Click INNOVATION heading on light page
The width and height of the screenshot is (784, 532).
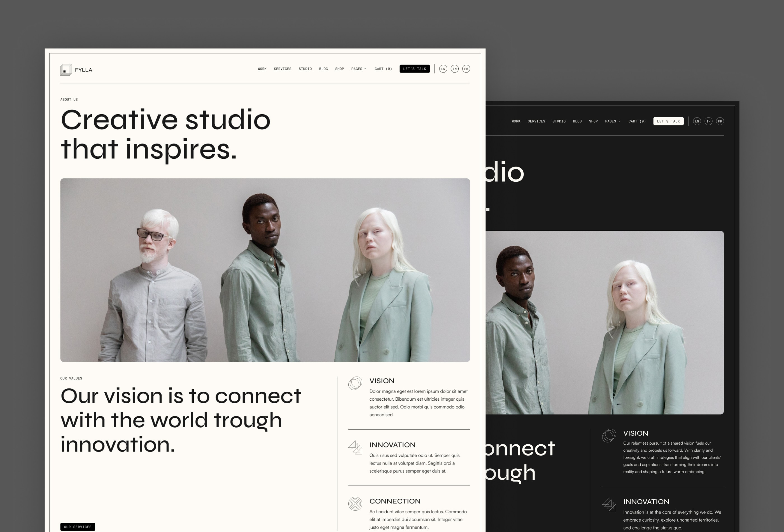click(392, 445)
